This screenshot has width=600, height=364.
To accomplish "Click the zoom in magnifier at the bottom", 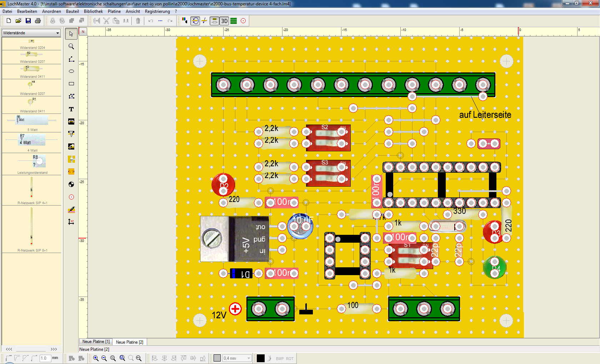I will (96, 358).
